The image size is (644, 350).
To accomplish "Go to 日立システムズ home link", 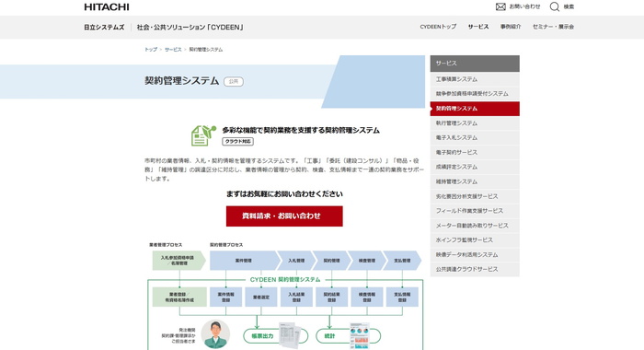I will click(x=104, y=27).
